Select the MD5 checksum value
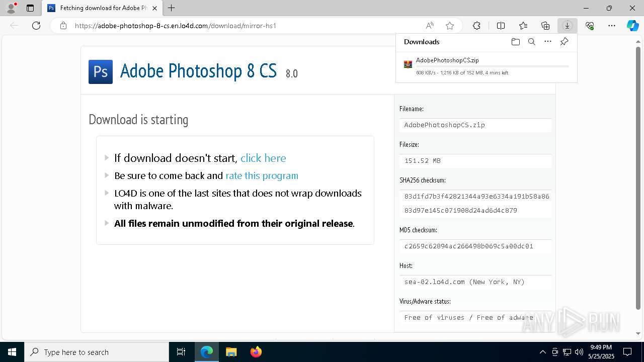 475,246
